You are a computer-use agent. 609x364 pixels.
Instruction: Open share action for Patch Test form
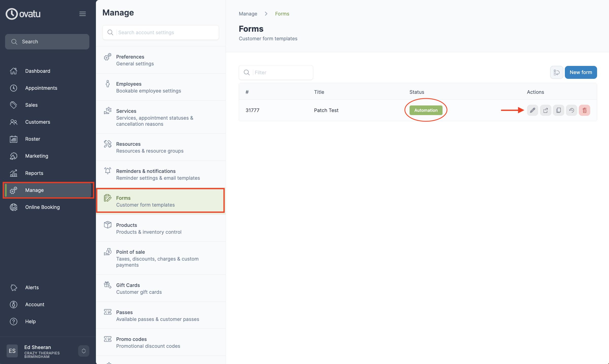coord(546,110)
